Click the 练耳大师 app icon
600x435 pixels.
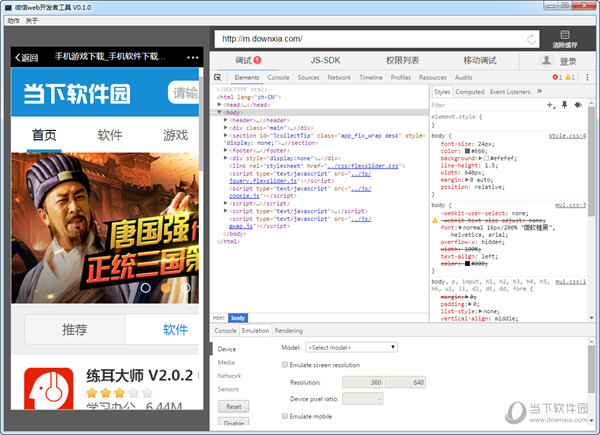click(49, 389)
